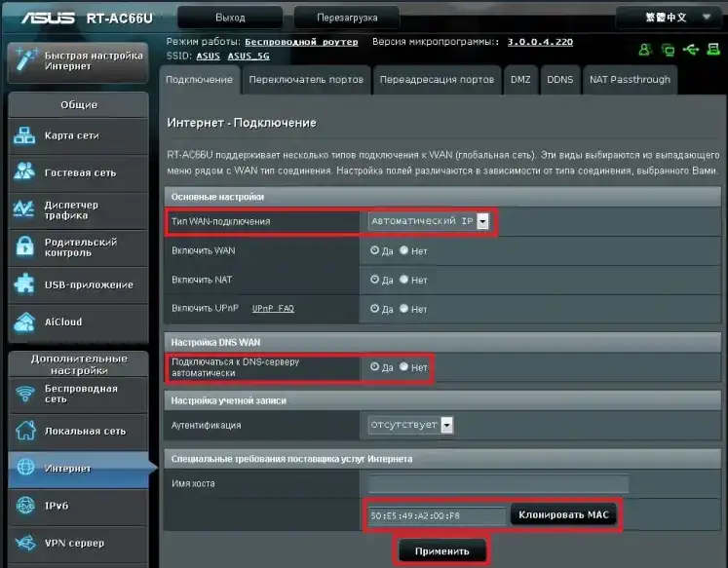The width and height of the screenshot is (728, 568).
Task: Open the firmware version 3.0.0.4.220 link
Action: [x=540, y=42]
